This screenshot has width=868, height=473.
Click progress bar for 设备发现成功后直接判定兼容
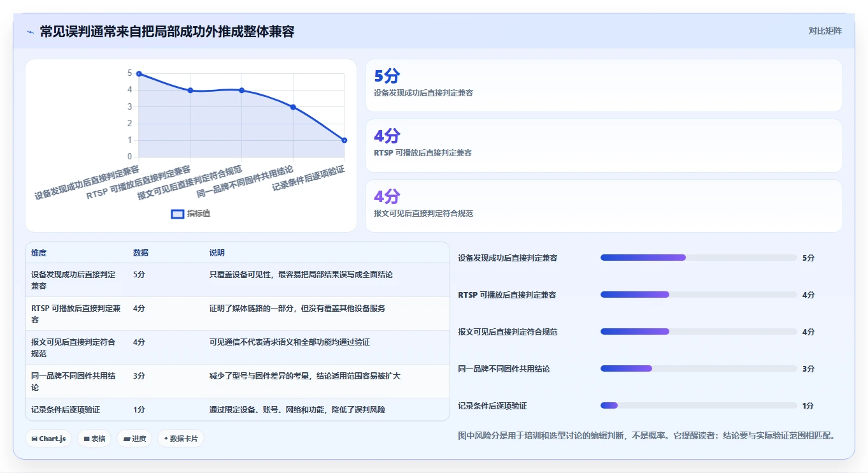(699, 258)
